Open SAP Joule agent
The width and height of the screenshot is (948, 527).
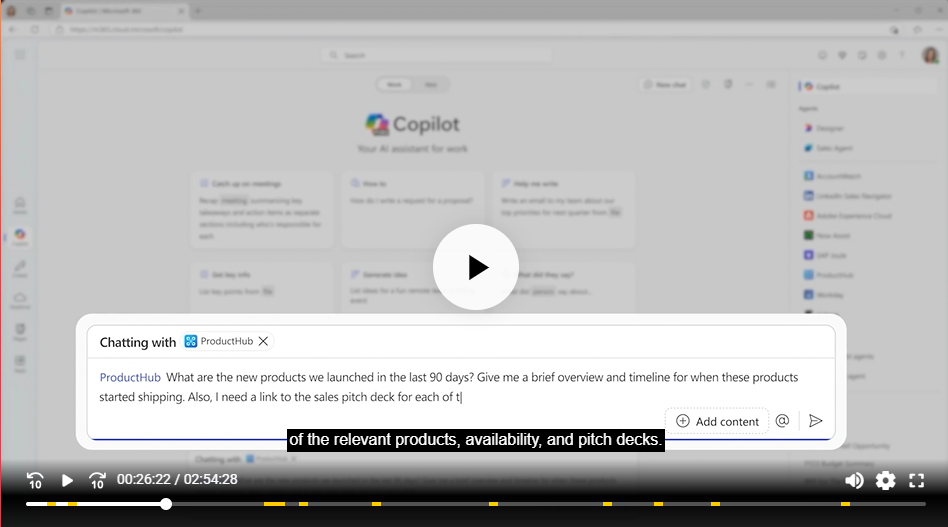[x=825, y=255]
